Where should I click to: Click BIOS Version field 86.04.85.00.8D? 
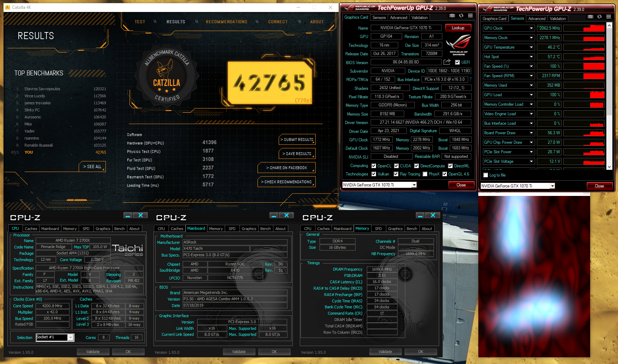[x=406, y=62]
